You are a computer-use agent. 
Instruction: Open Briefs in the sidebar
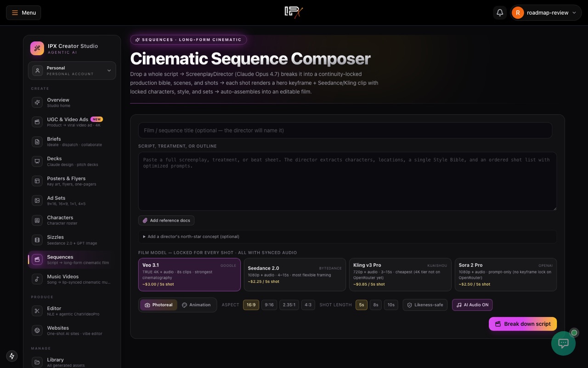[x=72, y=142]
